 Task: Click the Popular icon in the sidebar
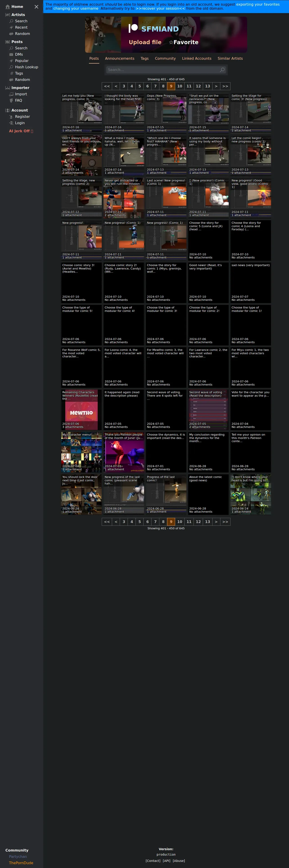[11, 61]
